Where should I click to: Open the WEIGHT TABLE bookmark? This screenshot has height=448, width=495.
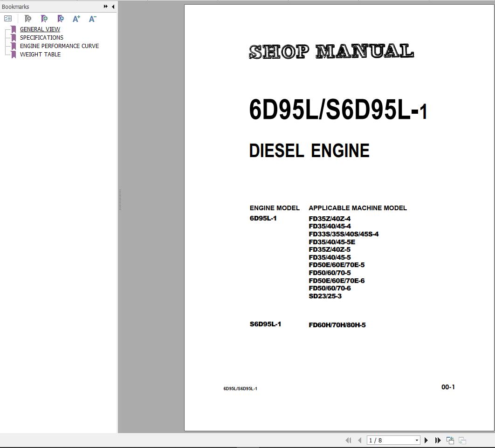pos(41,54)
